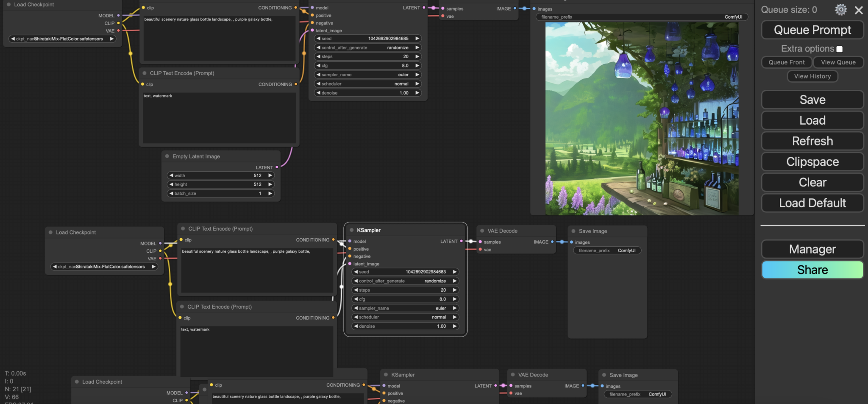Enable the Extra options checkbox
The height and width of the screenshot is (404, 868).
pos(839,49)
